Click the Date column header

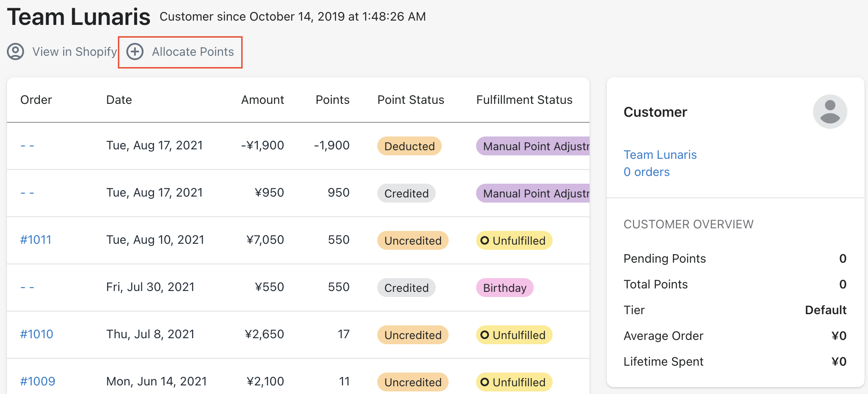click(119, 100)
